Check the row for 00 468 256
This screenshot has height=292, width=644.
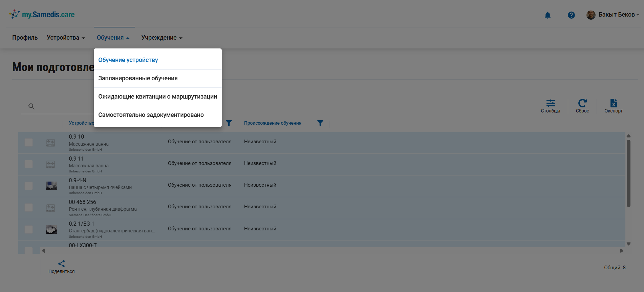[29, 208]
